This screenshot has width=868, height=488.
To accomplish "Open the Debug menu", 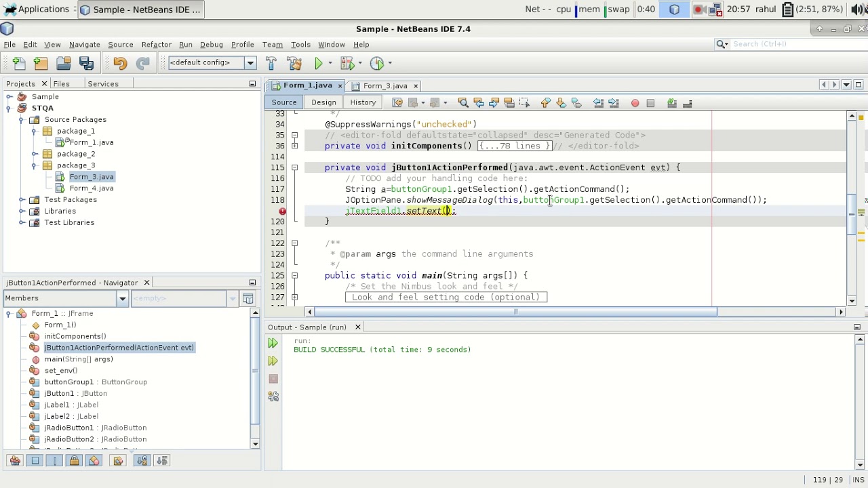I will pyautogui.click(x=211, y=45).
